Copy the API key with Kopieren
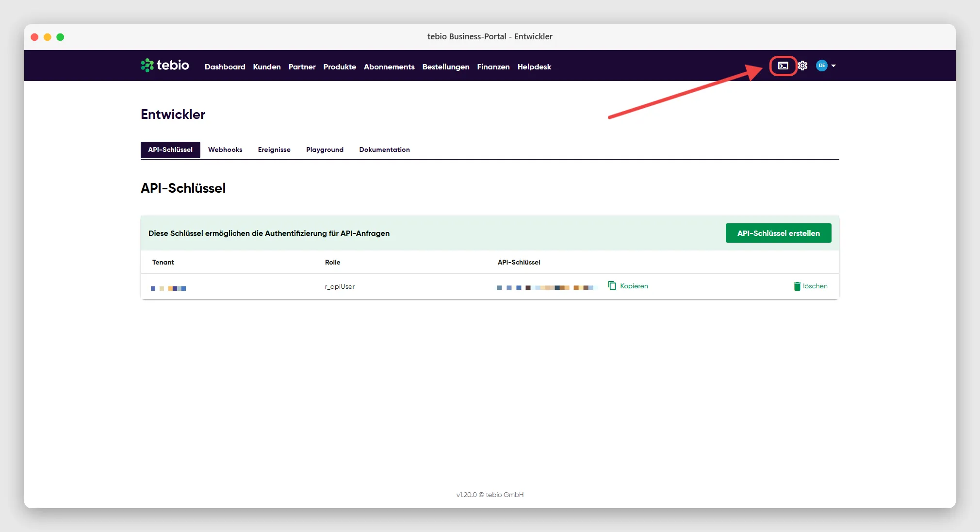 click(x=628, y=286)
